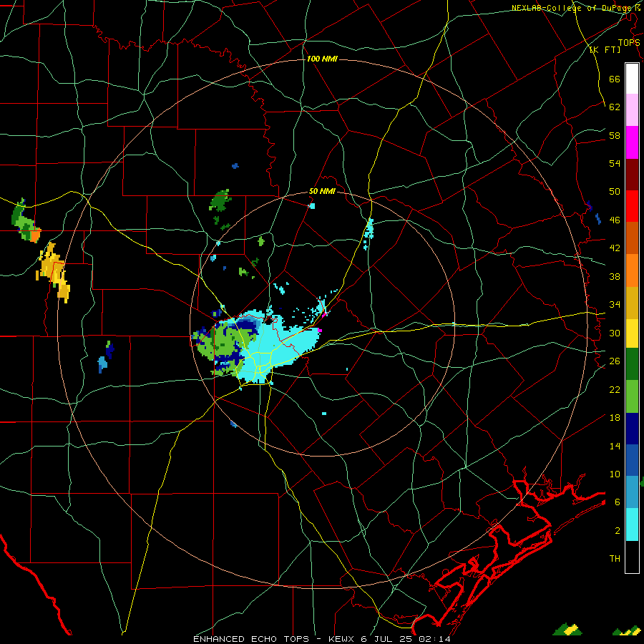Image resolution: width=644 pixels, height=644 pixels.
Task: Click the scale label 42
Action: click(615, 248)
